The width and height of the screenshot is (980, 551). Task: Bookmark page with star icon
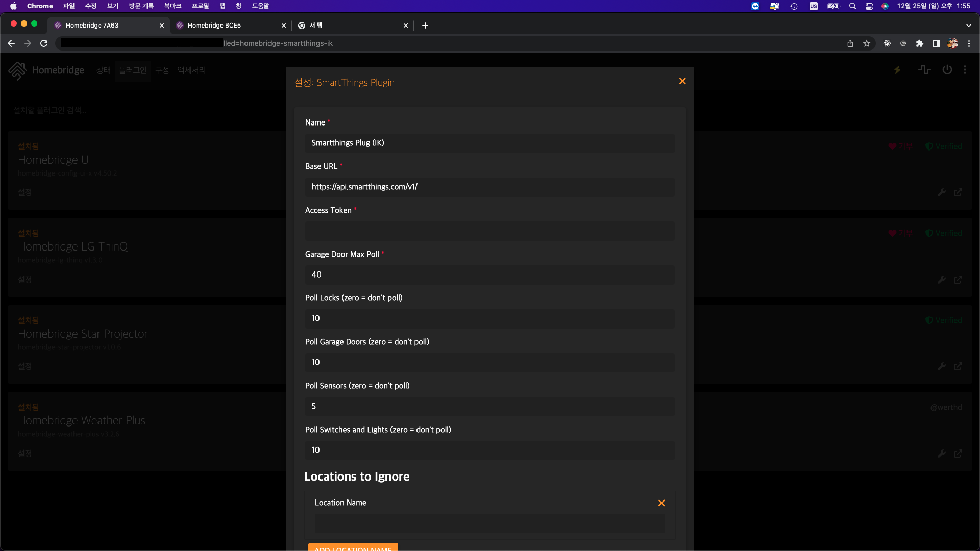point(867,43)
